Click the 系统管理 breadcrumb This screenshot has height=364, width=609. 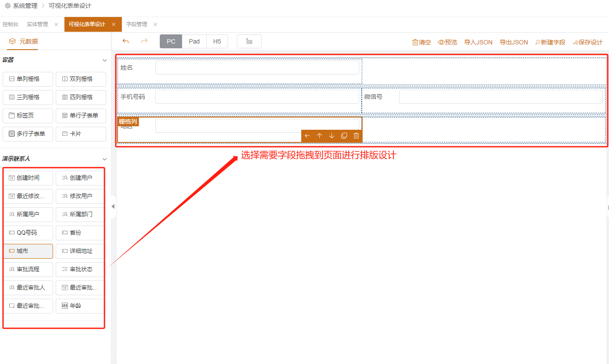[25, 6]
